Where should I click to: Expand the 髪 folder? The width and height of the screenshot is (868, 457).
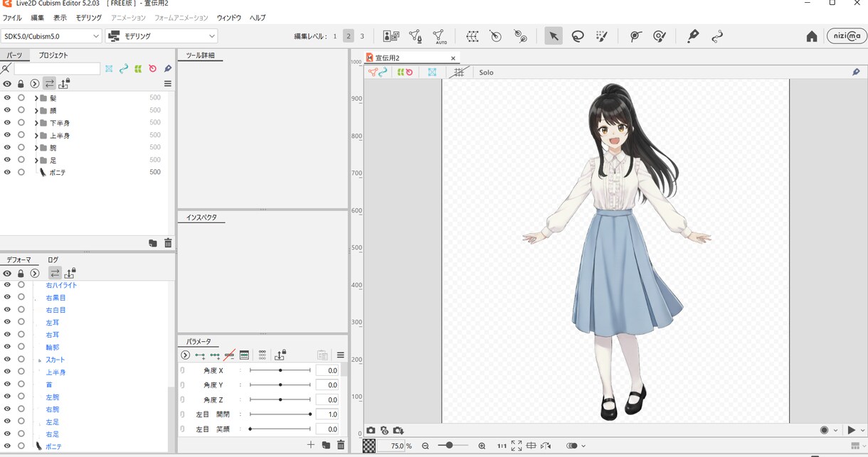36,98
